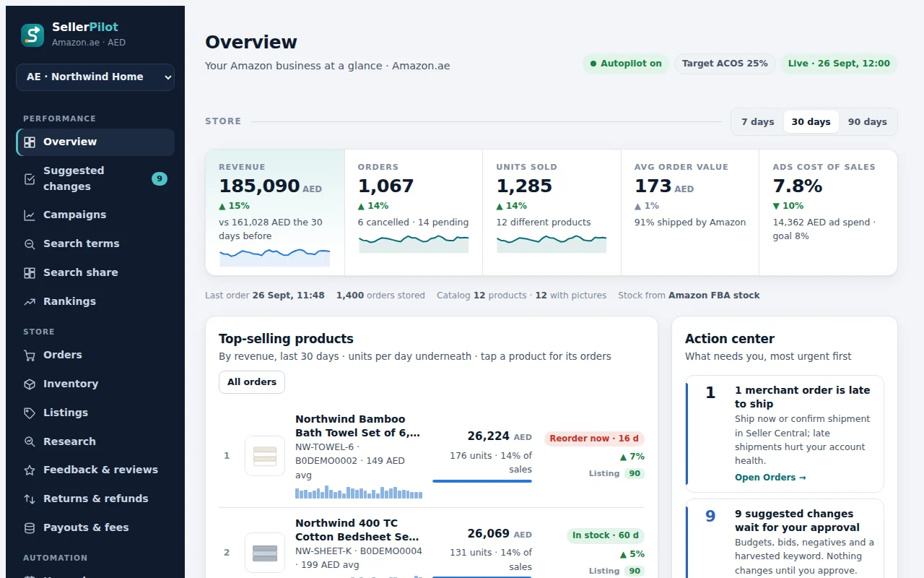Follow the Open Orders link
The height and width of the screenshot is (578, 924).
[x=770, y=478]
